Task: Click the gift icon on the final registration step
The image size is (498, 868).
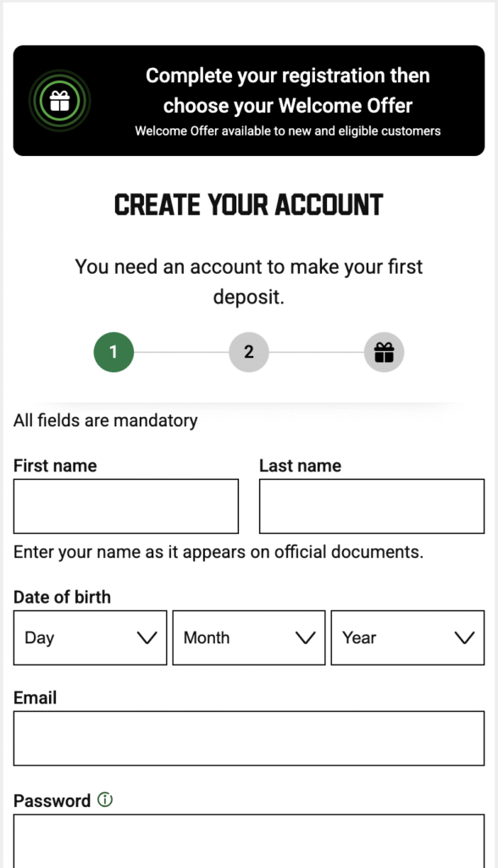Action: (x=384, y=351)
